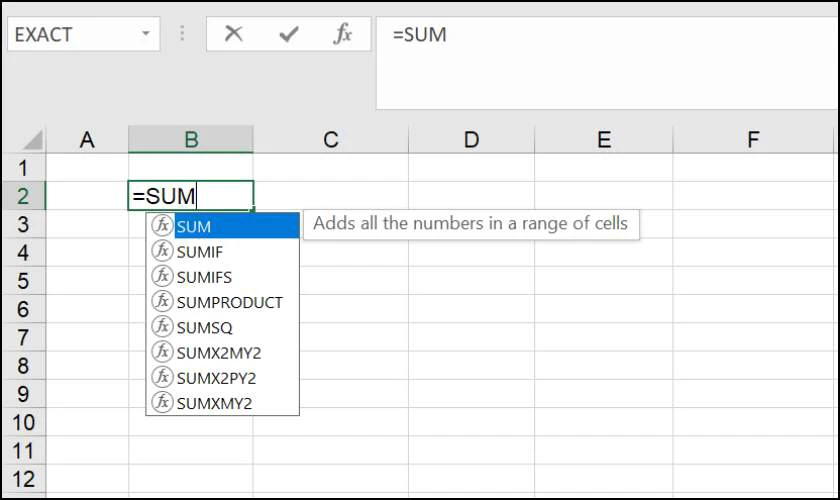Choose SUMIFS from the autocomplete list
The height and width of the screenshot is (500, 840).
click(223, 277)
